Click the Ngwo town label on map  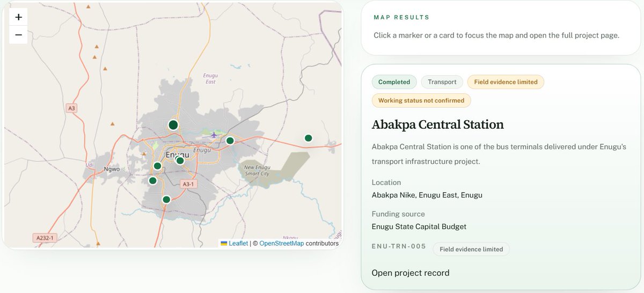[x=112, y=169]
